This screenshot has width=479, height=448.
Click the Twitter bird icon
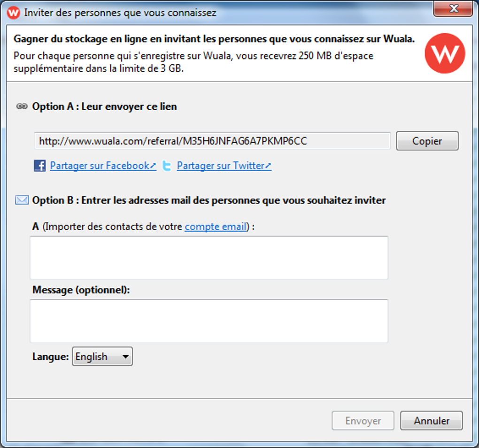[167, 166]
